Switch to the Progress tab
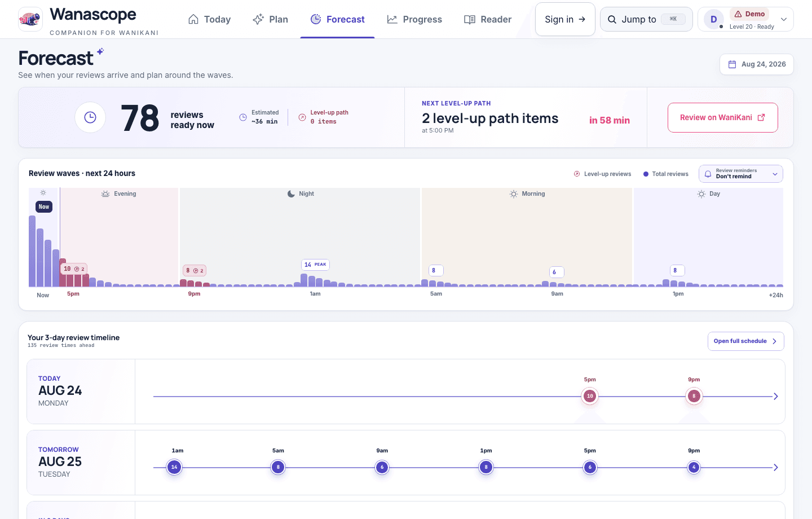The image size is (812, 519). (x=414, y=19)
